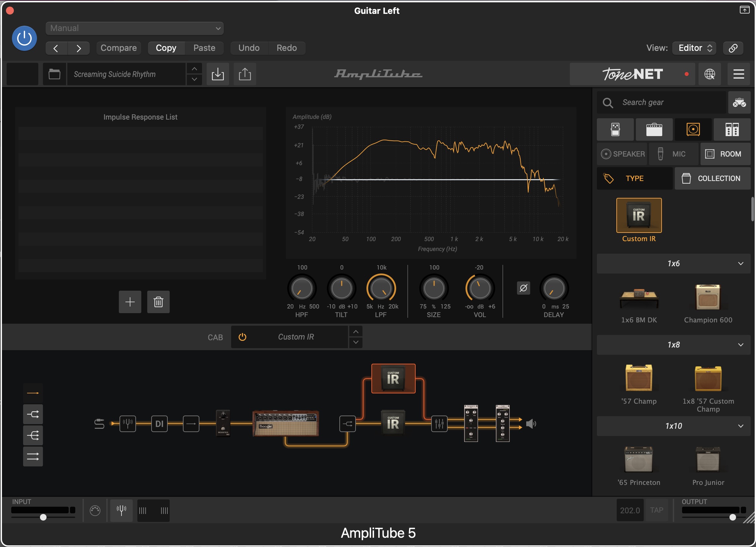
Task: Collapse the 1x10 cabinet group
Action: [673, 426]
